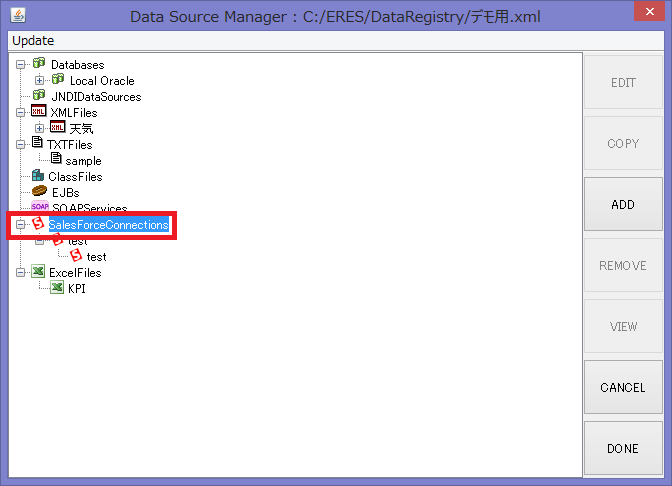Collapse the XMLFiles tree node
Image resolution: width=672 pixels, height=486 pixels.
point(20,113)
